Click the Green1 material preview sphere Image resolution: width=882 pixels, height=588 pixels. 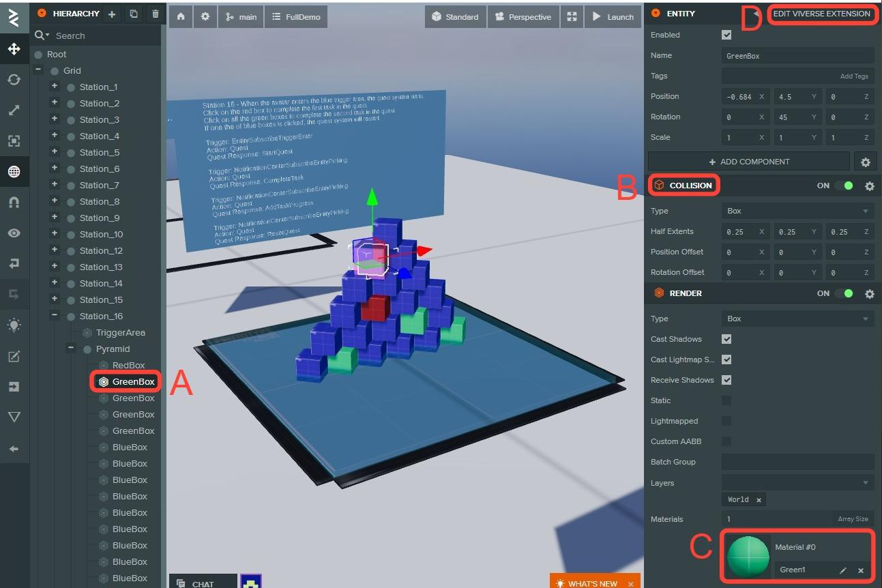tap(748, 557)
